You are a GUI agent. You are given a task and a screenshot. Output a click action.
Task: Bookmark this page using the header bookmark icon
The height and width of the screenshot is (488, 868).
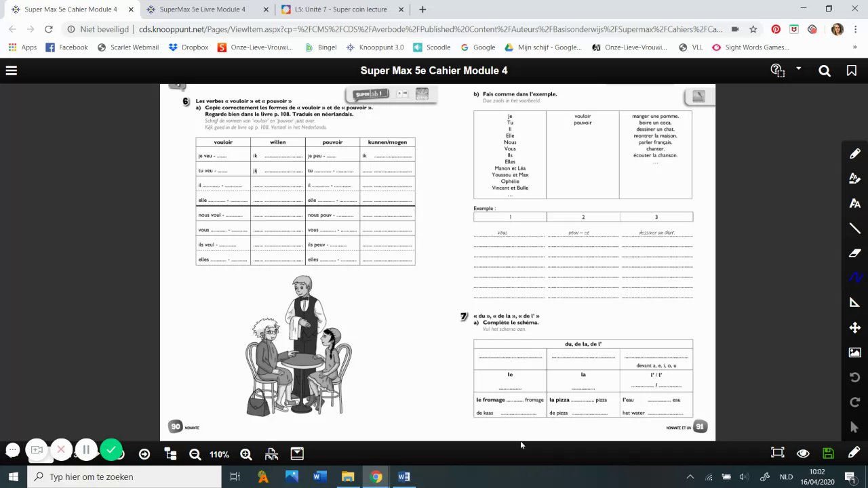click(852, 70)
